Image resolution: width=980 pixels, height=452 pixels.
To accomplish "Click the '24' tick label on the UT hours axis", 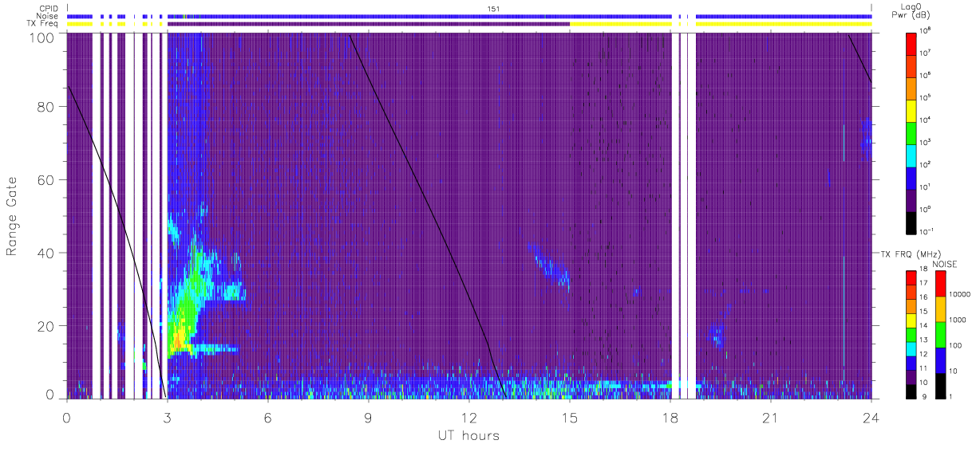I will pyautogui.click(x=871, y=418).
